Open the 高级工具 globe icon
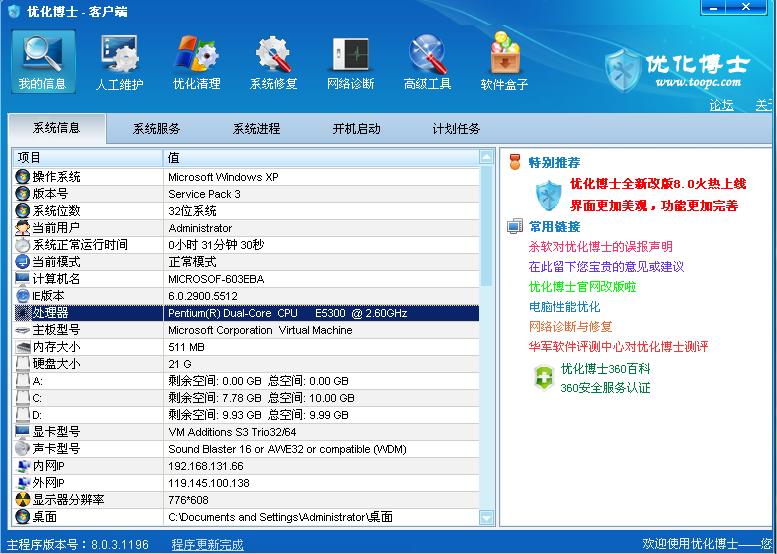This screenshot has height=554, width=777. pos(427,53)
